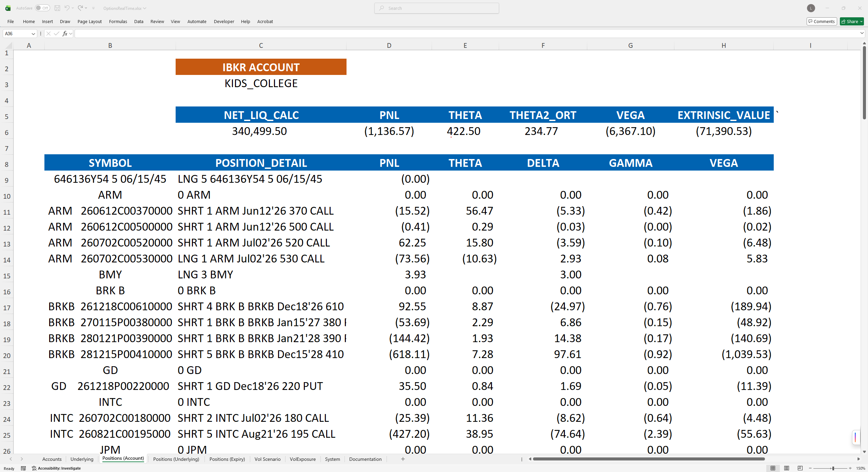Open the Draw ribbon tab
868x472 pixels.
(x=65, y=21)
